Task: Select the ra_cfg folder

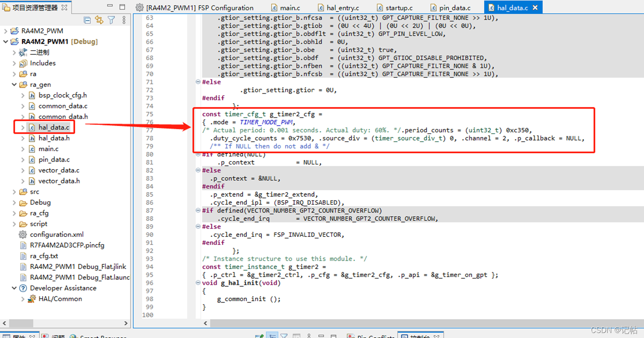Action: click(39, 213)
